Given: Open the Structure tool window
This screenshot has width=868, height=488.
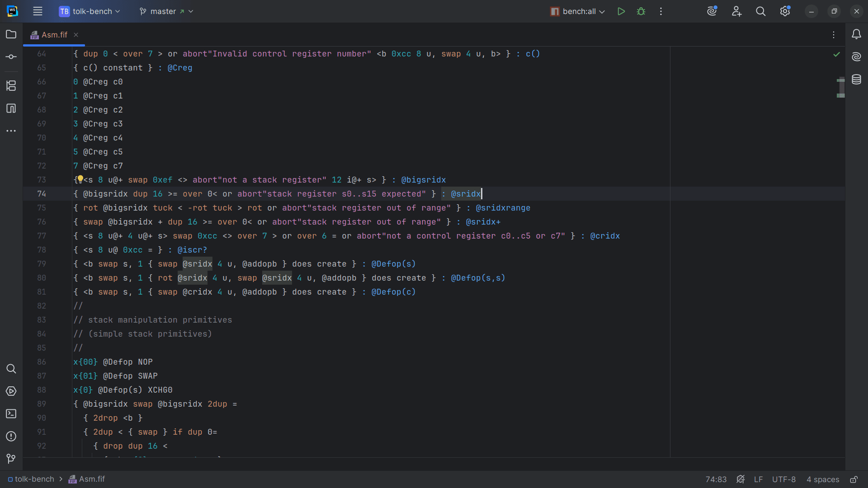Looking at the screenshot, I should click(11, 85).
